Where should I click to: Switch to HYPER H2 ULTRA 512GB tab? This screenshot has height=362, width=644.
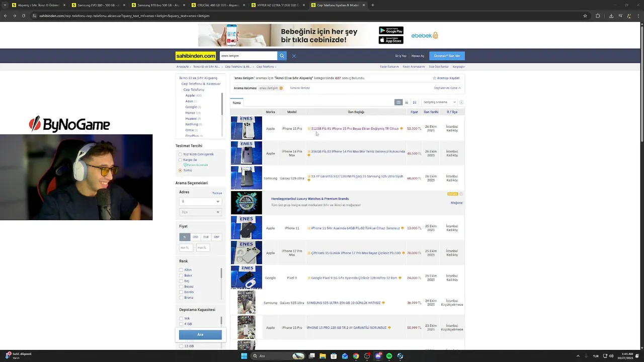tap(277, 5)
